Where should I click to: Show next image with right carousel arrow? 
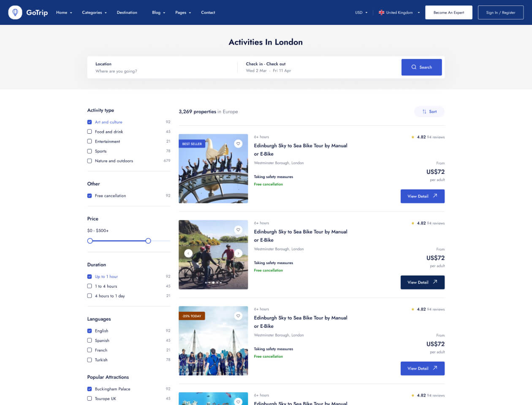[238, 253]
